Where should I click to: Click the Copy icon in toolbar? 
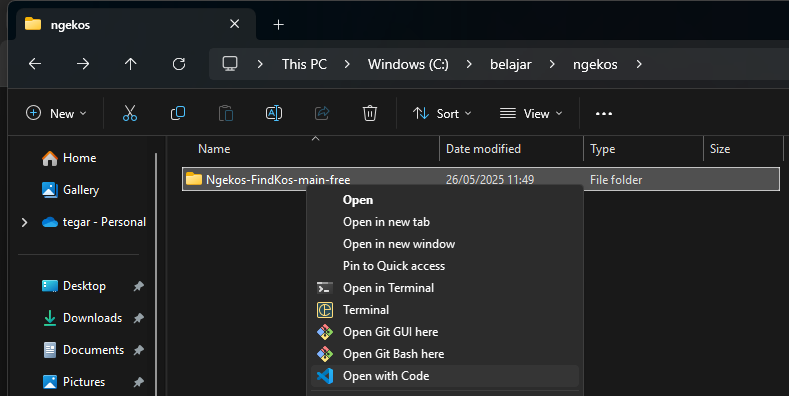point(178,113)
